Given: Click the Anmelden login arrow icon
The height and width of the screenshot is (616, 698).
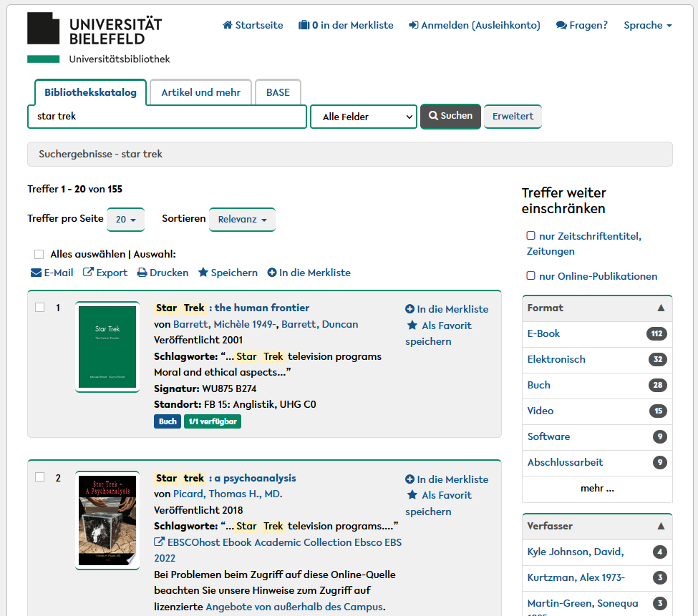Looking at the screenshot, I should coord(414,25).
